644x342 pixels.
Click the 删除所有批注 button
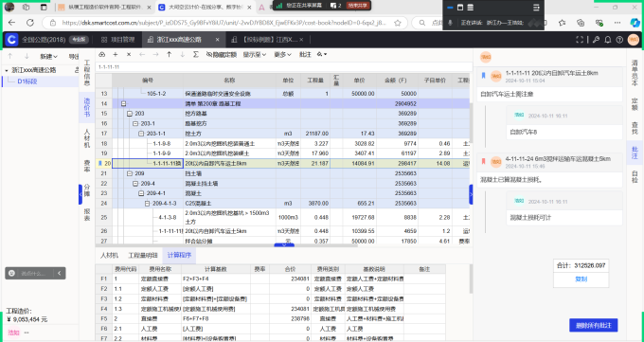pyautogui.click(x=594, y=326)
